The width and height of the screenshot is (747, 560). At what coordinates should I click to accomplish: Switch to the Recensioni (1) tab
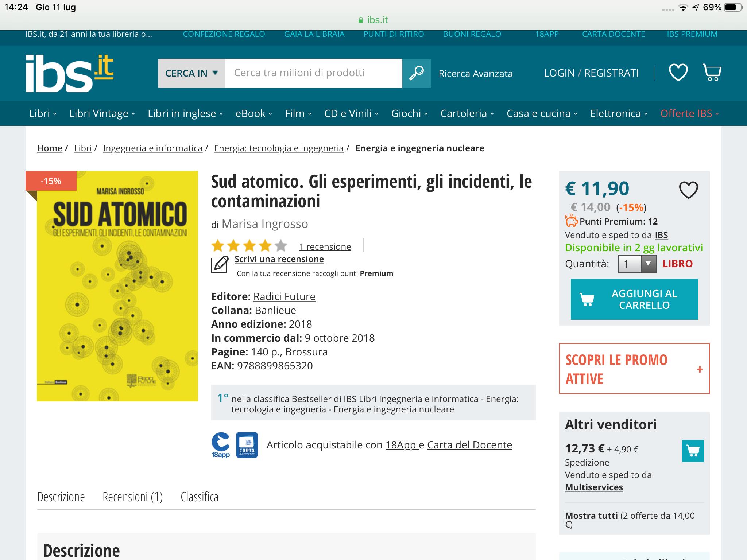(133, 497)
